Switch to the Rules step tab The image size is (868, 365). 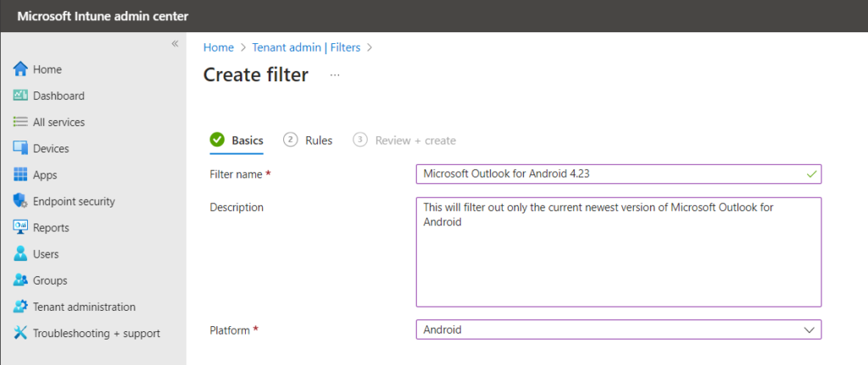(x=308, y=141)
